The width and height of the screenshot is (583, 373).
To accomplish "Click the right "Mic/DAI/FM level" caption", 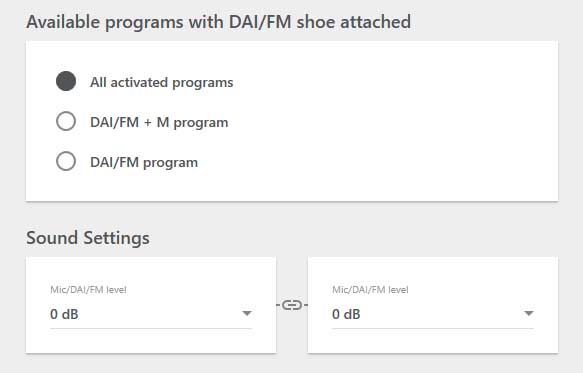I will pyautogui.click(x=370, y=290).
